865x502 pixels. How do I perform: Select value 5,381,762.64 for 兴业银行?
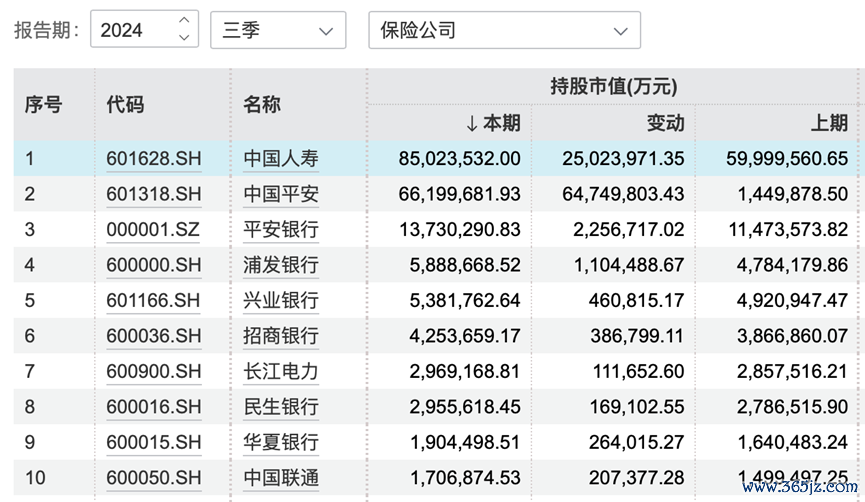[x=465, y=301]
